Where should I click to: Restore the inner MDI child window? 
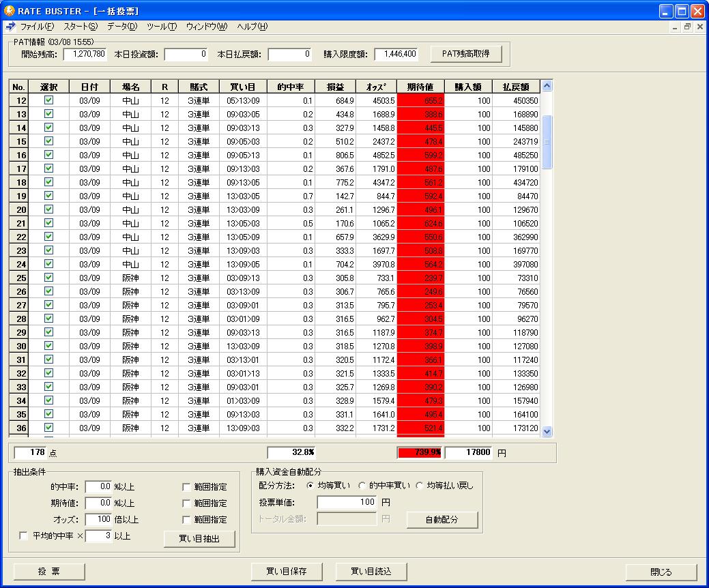point(687,27)
